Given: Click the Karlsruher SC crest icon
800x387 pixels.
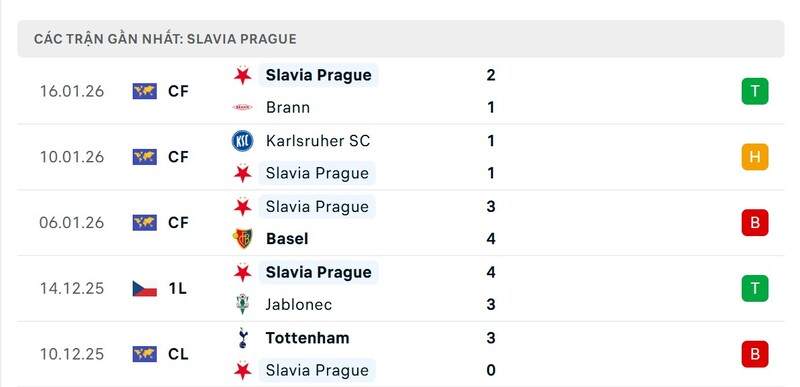Looking at the screenshot, I should tap(242, 141).
